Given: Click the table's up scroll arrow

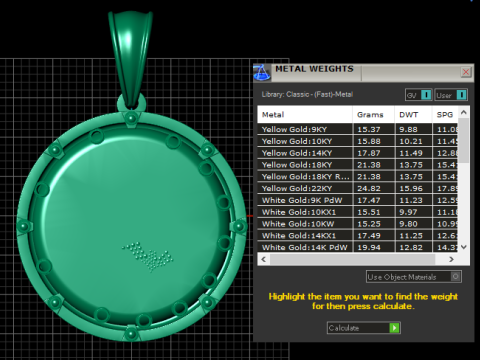Looking at the screenshot, I should tap(464, 113).
